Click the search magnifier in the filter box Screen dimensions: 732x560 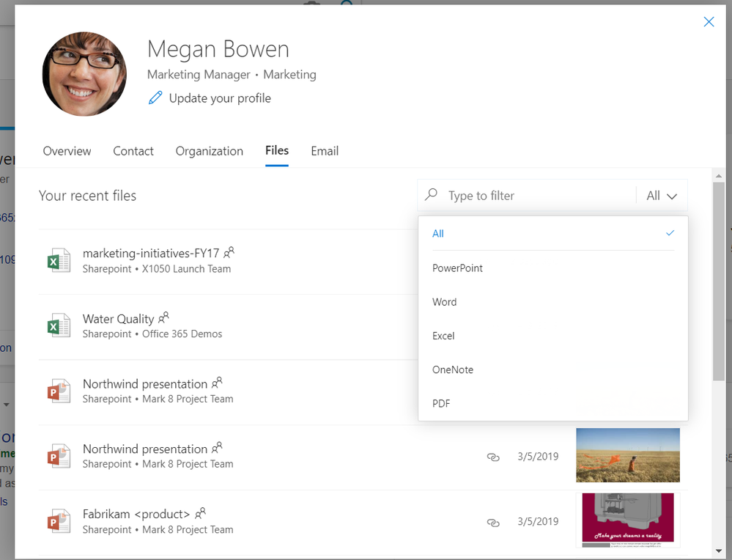(x=432, y=195)
